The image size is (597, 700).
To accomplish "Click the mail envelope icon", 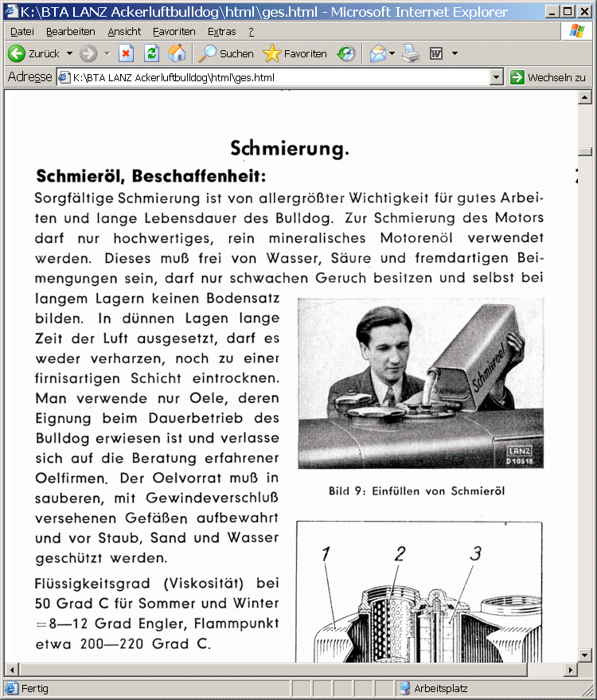I will click(377, 53).
